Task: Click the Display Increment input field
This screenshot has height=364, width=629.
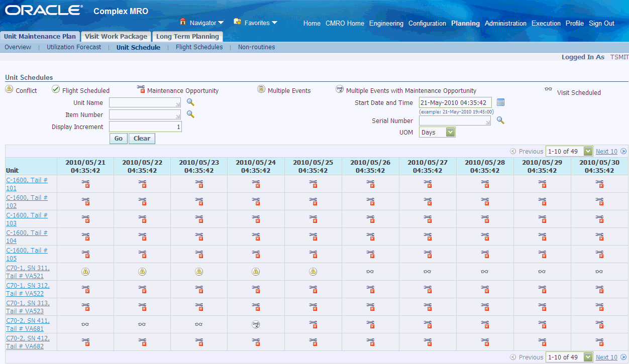Action: [145, 127]
